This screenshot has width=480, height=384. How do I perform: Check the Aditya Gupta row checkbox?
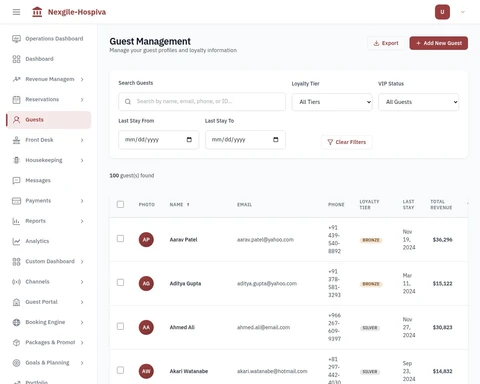[x=120, y=282]
